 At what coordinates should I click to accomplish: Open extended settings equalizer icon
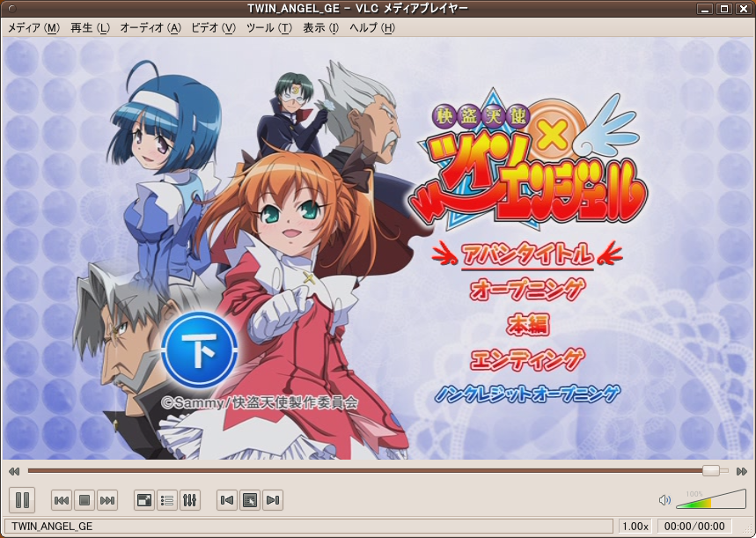(x=189, y=500)
